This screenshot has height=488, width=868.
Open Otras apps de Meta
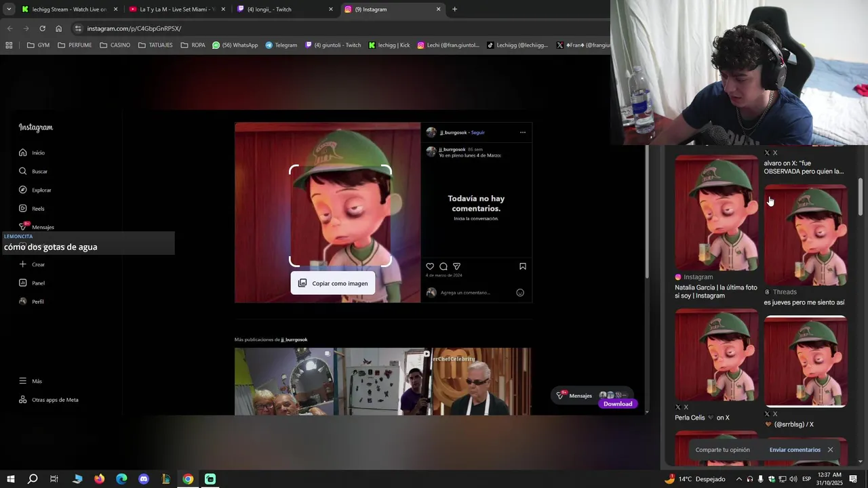click(x=48, y=400)
